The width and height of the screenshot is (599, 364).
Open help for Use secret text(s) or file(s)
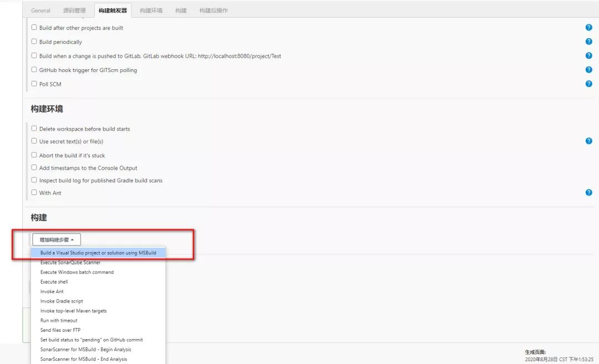pyautogui.click(x=588, y=141)
